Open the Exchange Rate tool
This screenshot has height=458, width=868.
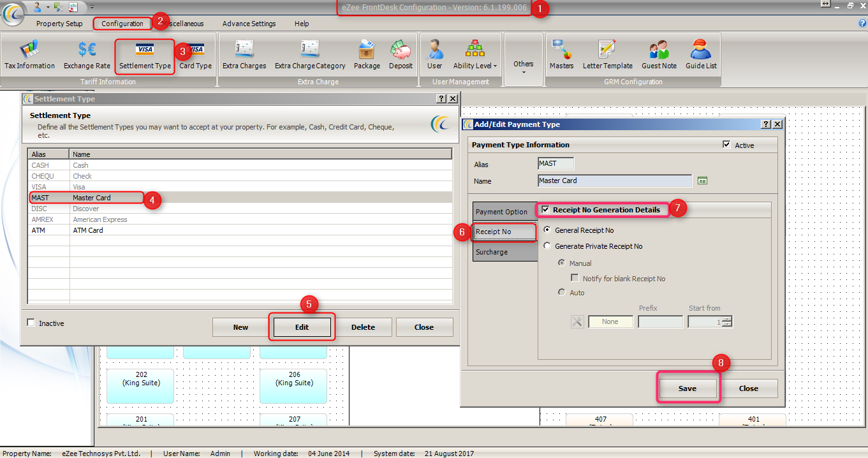coord(87,54)
